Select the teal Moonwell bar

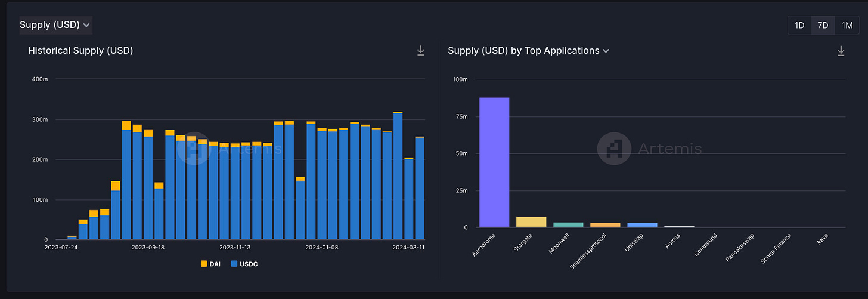568,225
